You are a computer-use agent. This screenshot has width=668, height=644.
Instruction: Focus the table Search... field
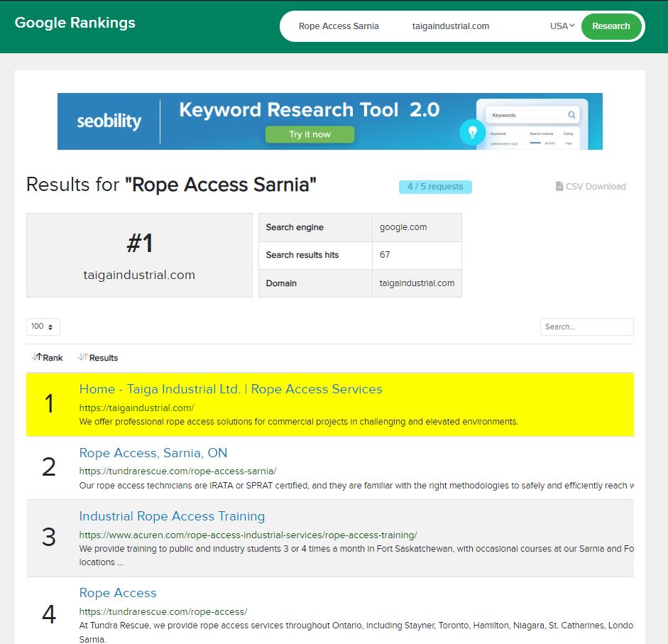(586, 327)
